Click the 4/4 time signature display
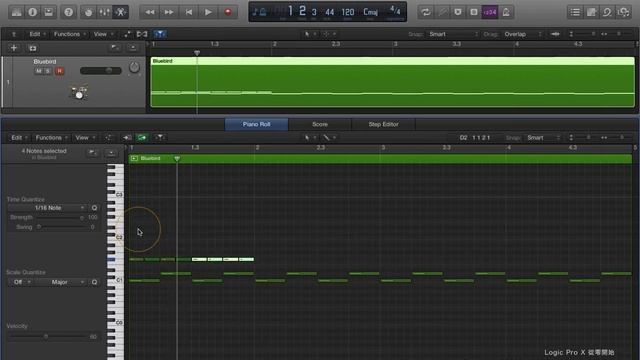Viewport: 640px width, 360px height. (x=395, y=10)
